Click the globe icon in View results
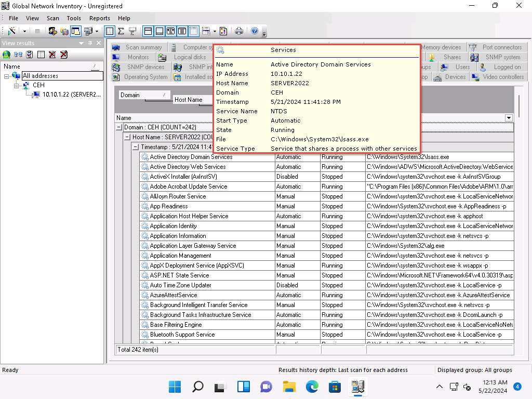 click(x=6, y=54)
